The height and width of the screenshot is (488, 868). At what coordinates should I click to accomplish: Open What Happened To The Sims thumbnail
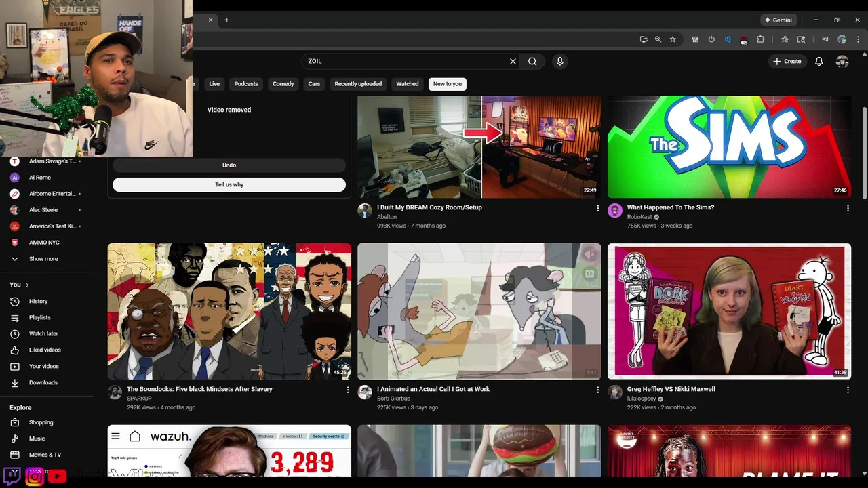click(729, 146)
